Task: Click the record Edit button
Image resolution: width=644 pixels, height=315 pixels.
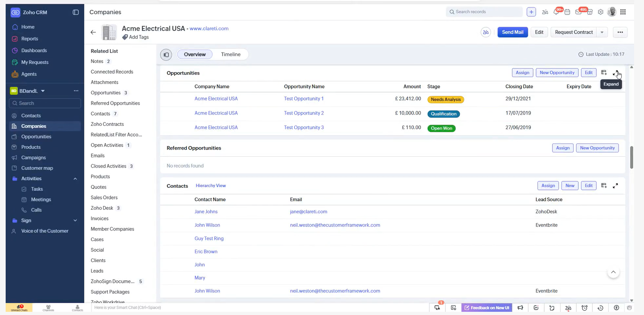Action: pos(539,32)
